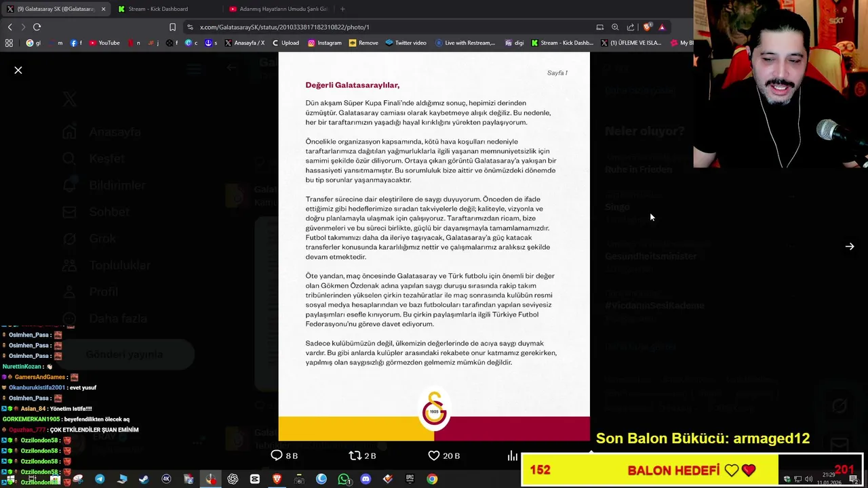Click chat user 'NurettinKozan'

[x=22, y=367]
